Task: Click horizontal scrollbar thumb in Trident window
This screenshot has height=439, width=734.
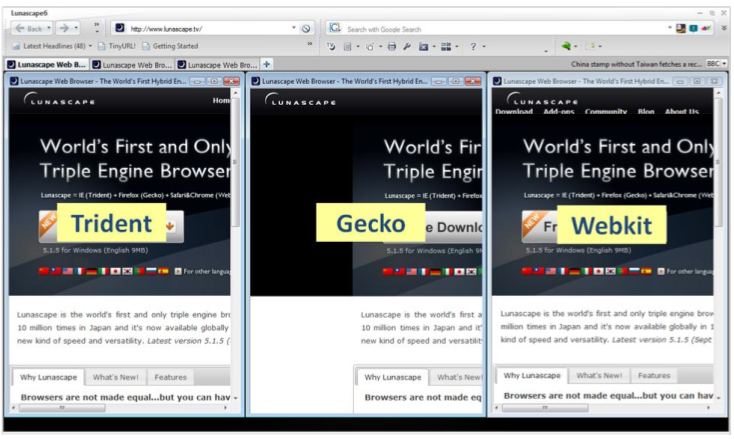Action: 62,408
